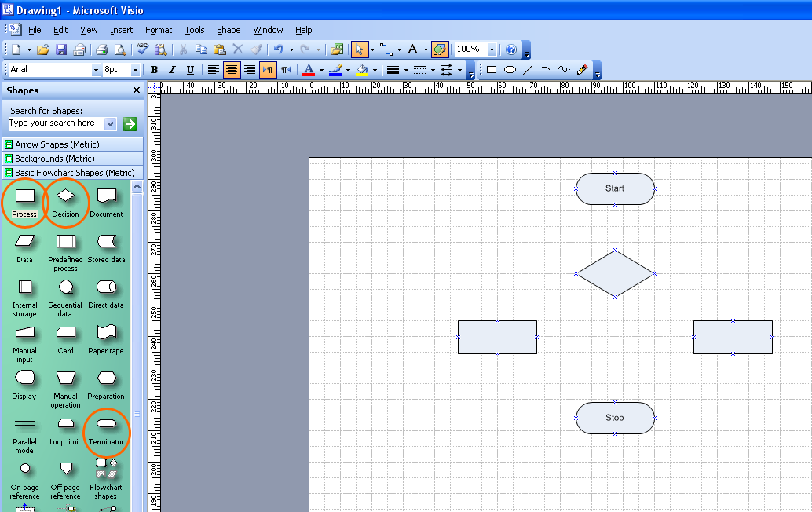Open the font size dropdown
This screenshot has height=512, width=812.
click(136, 70)
